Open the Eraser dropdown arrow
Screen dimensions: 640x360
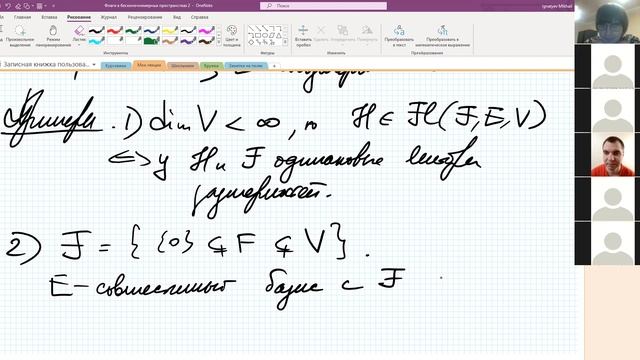pos(79,44)
